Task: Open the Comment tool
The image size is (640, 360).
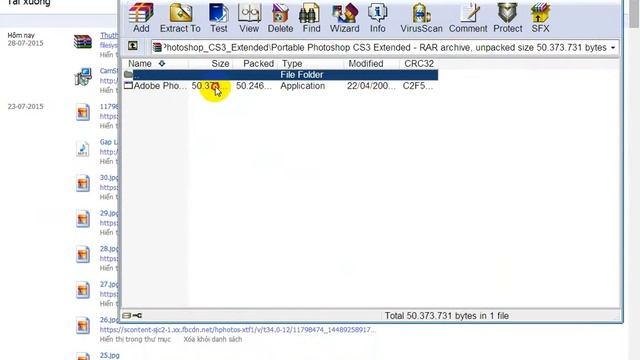Action: (468, 18)
